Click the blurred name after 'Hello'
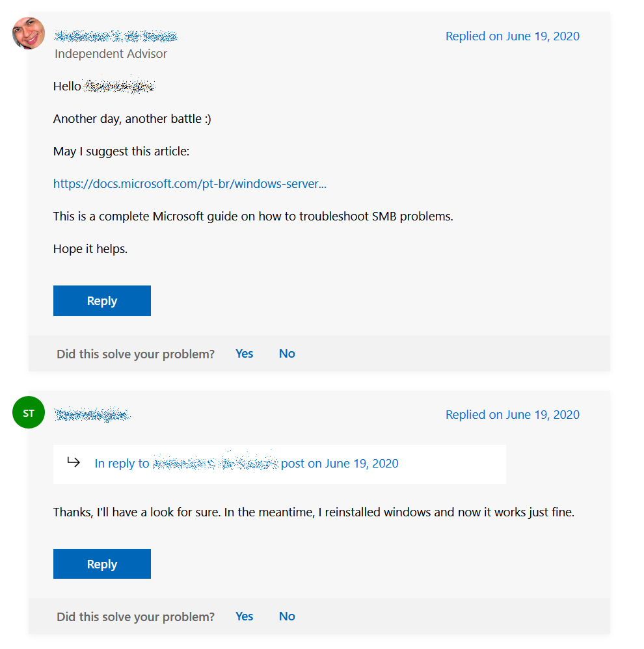This screenshot has width=644, height=649. click(120, 86)
